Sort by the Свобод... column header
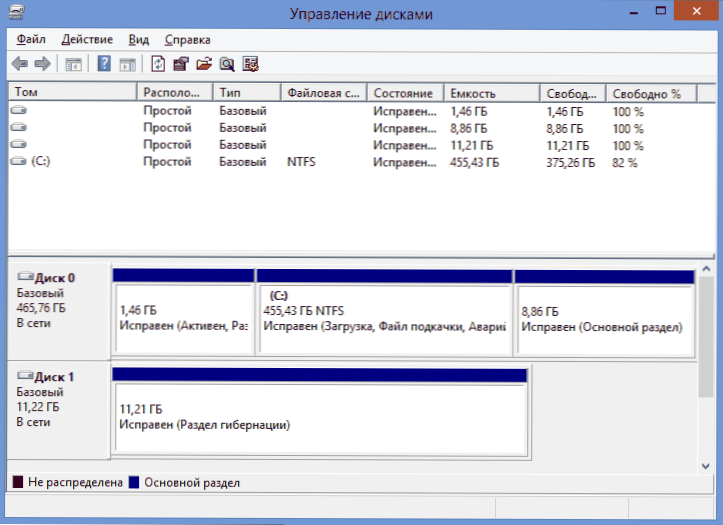The height and width of the screenshot is (525, 723). 573,92
